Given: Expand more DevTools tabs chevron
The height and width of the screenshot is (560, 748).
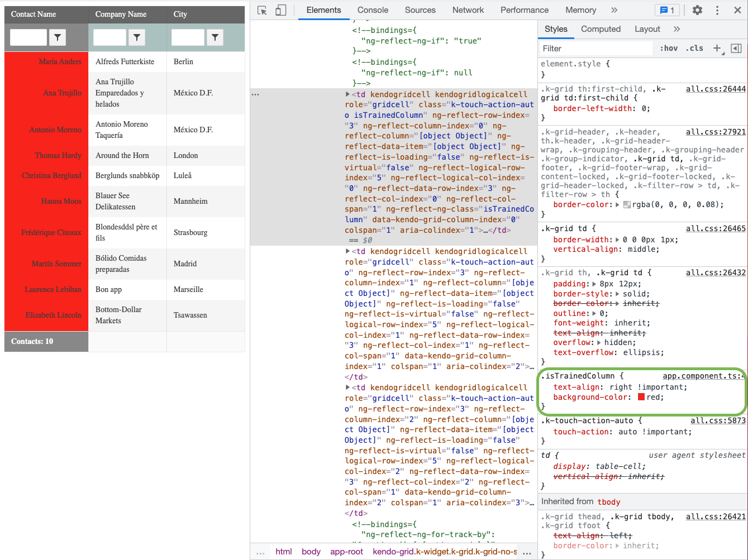Looking at the screenshot, I should click(x=614, y=10).
